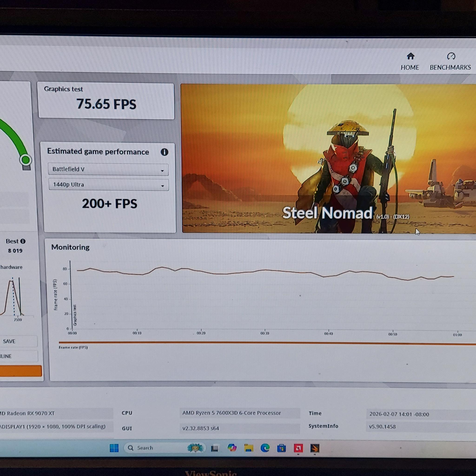Open Microsoft Edge from the taskbar

coord(265,448)
